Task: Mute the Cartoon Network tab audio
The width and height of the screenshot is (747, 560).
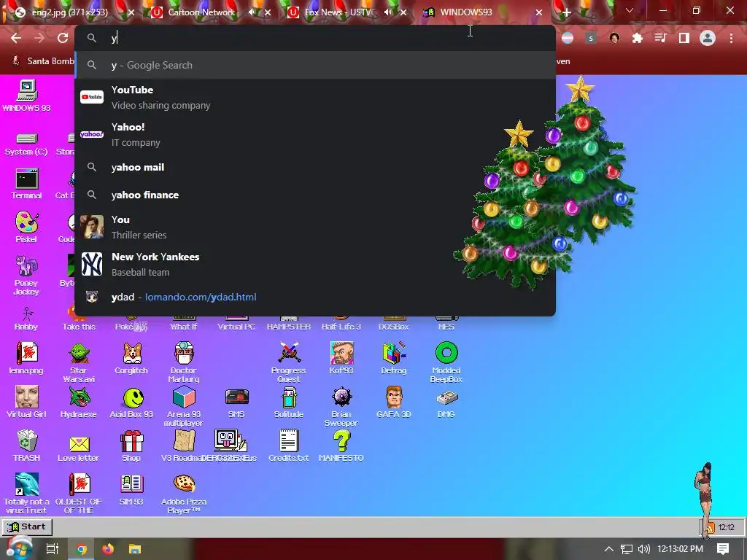Action: point(252,12)
